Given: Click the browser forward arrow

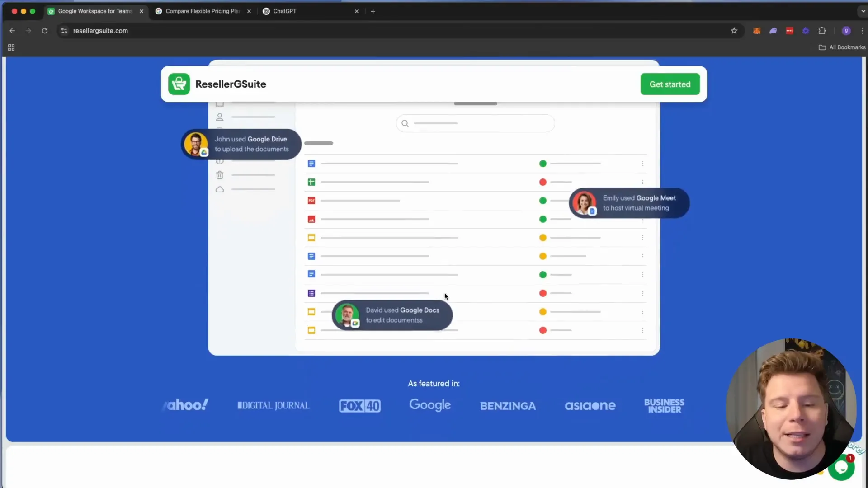Looking at the screenshot, I should [28, 31].
